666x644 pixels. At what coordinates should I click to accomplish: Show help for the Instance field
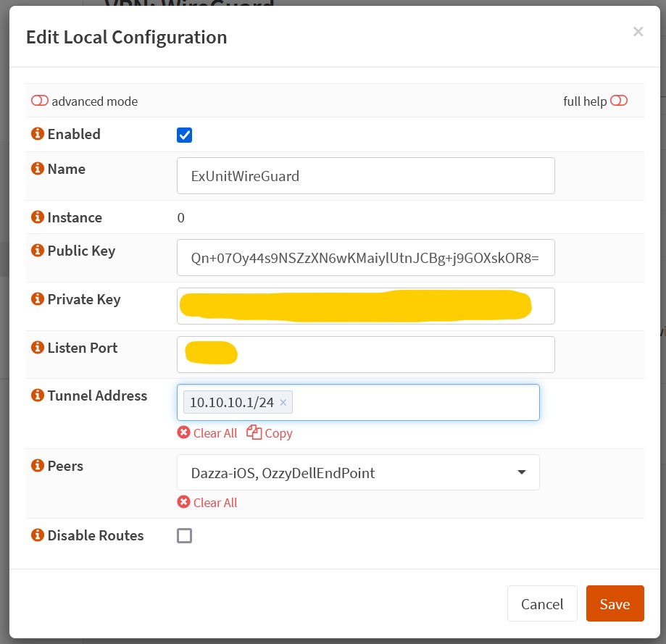pos(37,217)
